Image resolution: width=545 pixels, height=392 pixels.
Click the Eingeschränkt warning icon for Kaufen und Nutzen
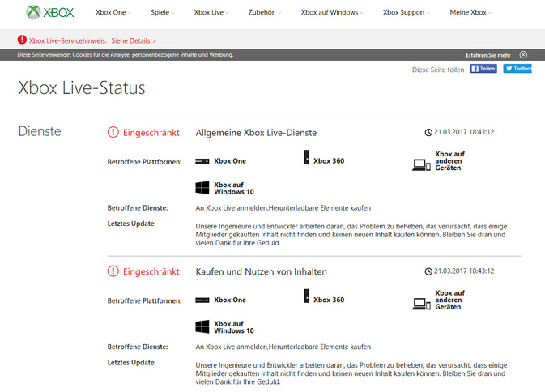coord(113,271)
